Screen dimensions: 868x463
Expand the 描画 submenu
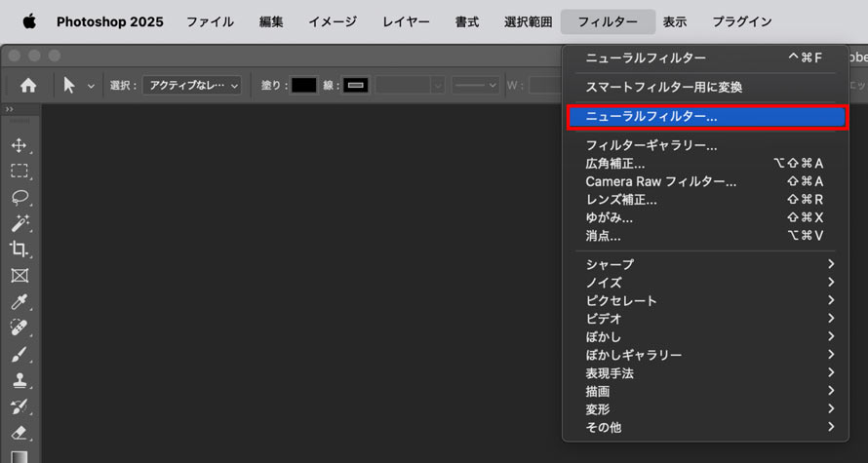pos(705,392)
